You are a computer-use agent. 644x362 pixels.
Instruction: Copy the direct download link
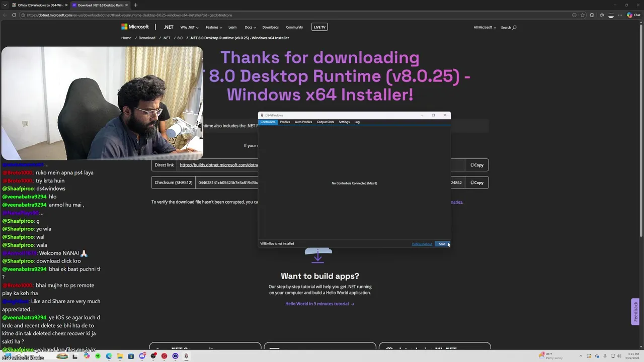pyautogui.click(x=476, y=165)
